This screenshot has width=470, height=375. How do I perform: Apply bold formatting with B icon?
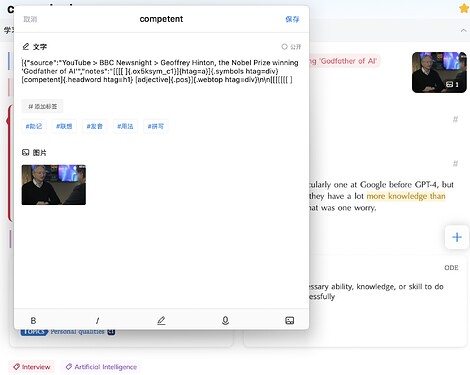(33, 321)
